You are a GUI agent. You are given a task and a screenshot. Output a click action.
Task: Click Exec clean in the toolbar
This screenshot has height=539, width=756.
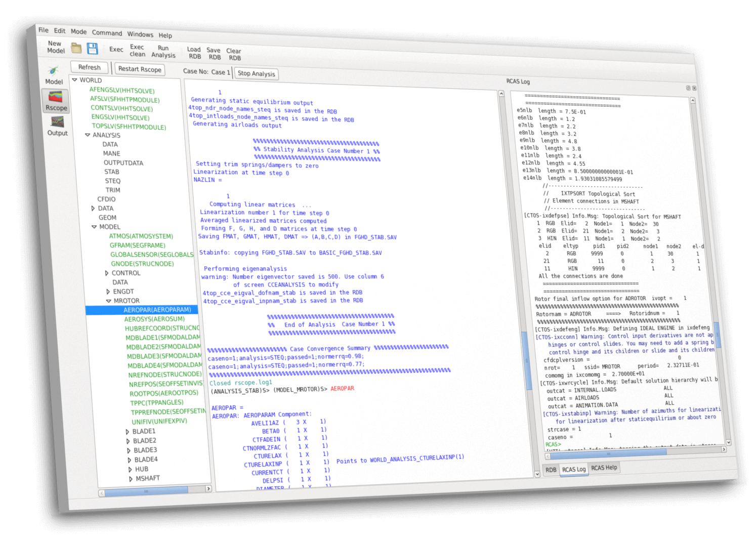137,51
